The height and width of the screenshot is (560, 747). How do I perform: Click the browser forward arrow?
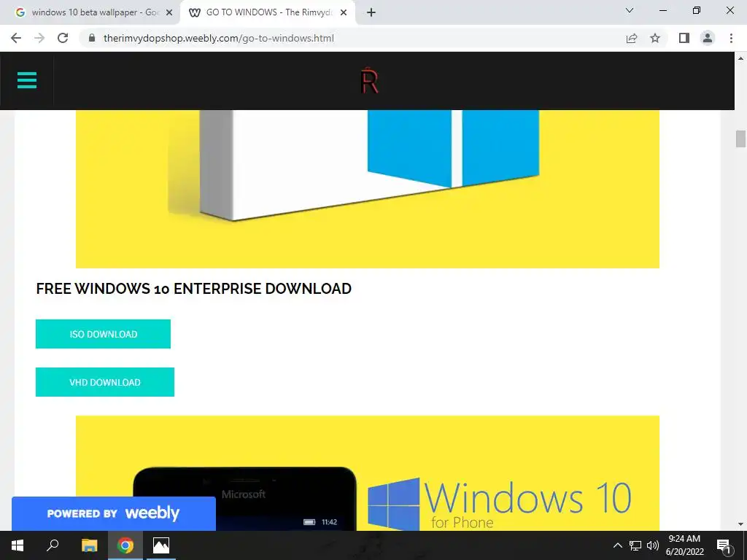click(39, 38)
